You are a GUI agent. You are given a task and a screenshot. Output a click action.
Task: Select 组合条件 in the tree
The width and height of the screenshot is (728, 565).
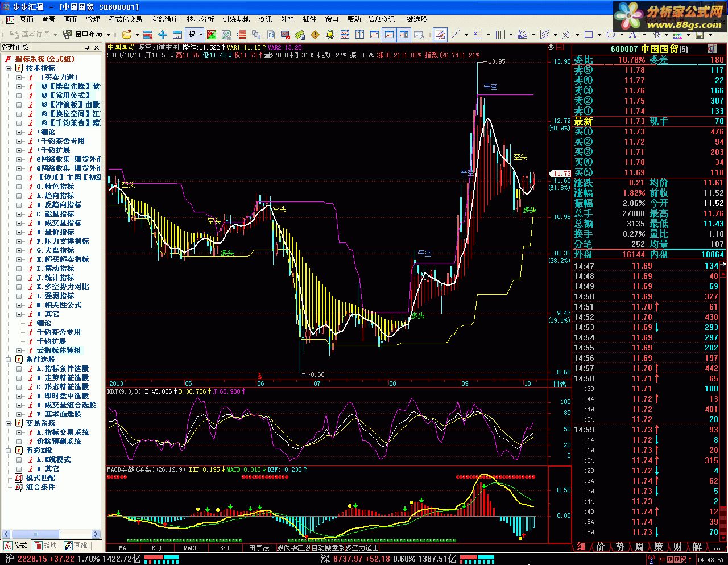coord(40,487)
